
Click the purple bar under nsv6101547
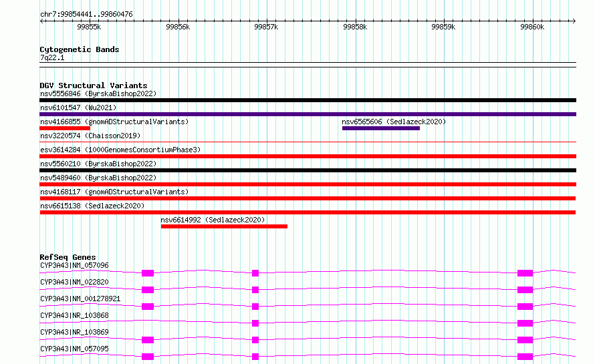pos(308,114)
